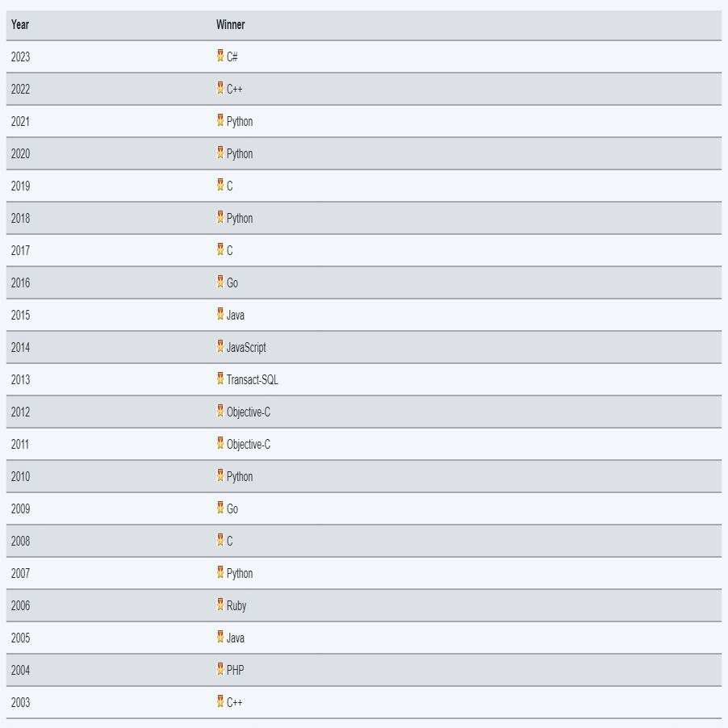Click the medal icon beside JavaScript
Image resolution: width=728 pixels, height=728 pixels.
tap(220, 346)
